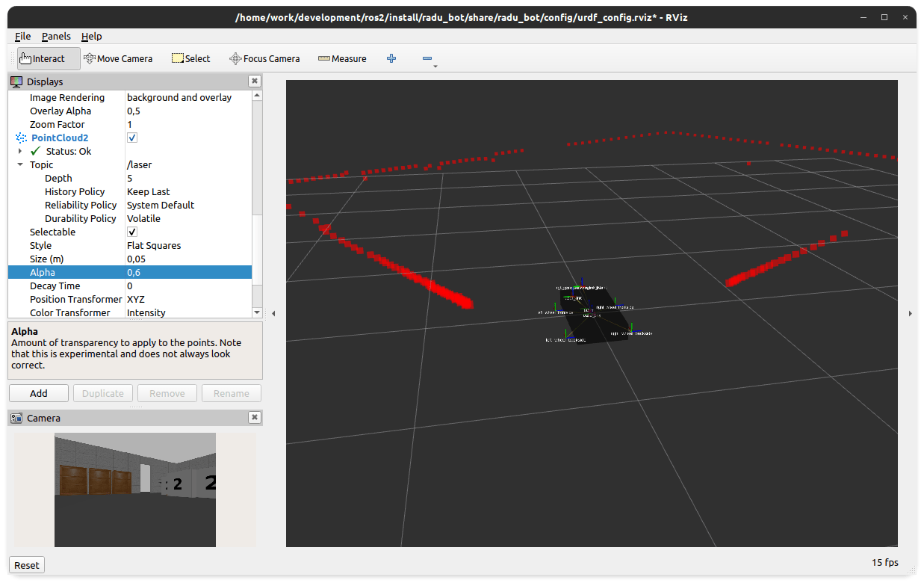
Task: Expand the Status: Ok tree item
Action: click(x=20, y=152)
